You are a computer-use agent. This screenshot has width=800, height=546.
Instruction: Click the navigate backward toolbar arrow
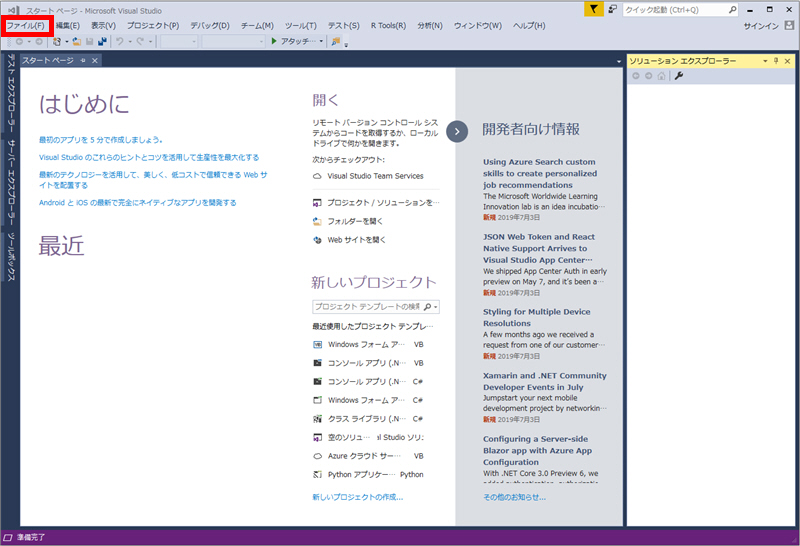pyautogui.click(x=19, y=41)
